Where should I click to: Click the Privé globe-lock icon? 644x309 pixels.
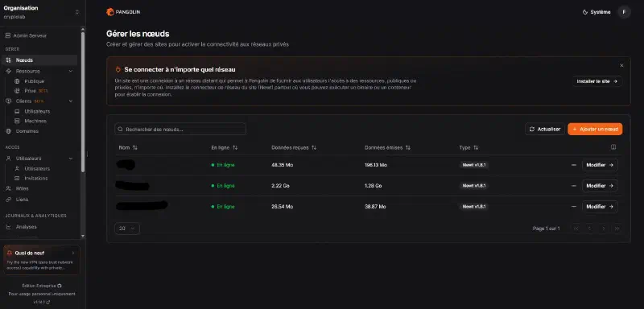click(x=17, y=91)
